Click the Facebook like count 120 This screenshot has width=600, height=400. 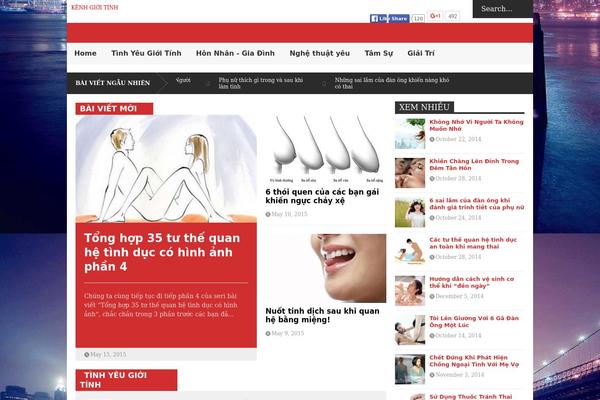418,18
